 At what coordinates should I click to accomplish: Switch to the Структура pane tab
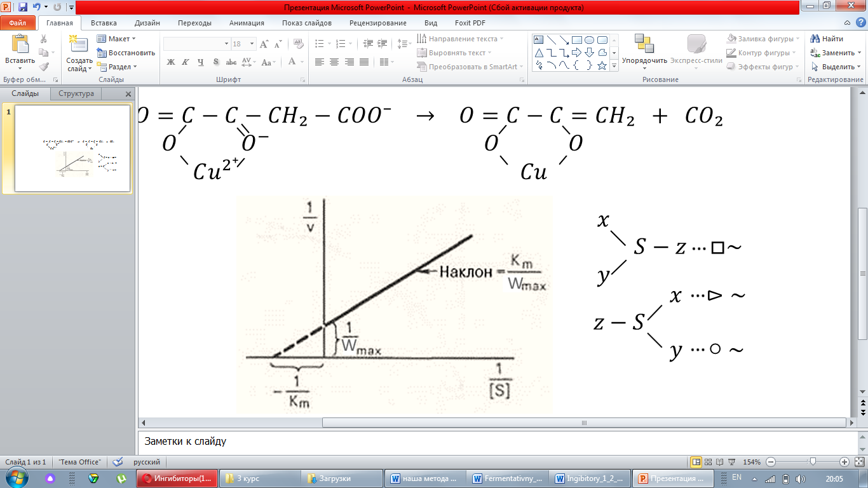click(x=76, y=94)
